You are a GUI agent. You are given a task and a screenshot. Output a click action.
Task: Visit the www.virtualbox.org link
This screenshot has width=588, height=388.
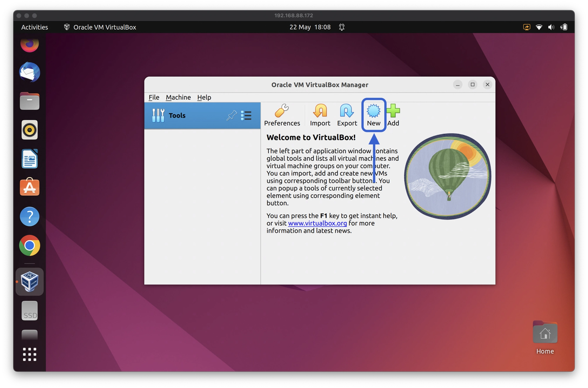click(x=317, y=223)
